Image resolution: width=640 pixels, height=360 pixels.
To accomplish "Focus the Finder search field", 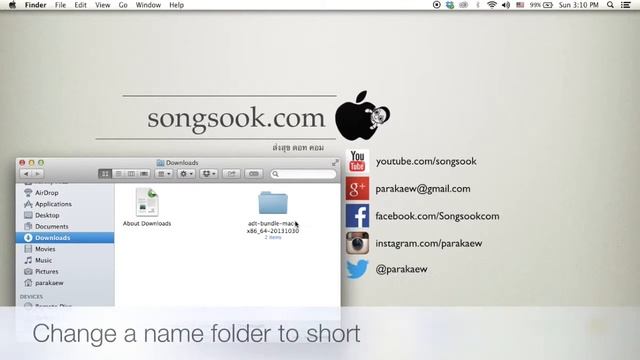I will click(x=303, y=174).
